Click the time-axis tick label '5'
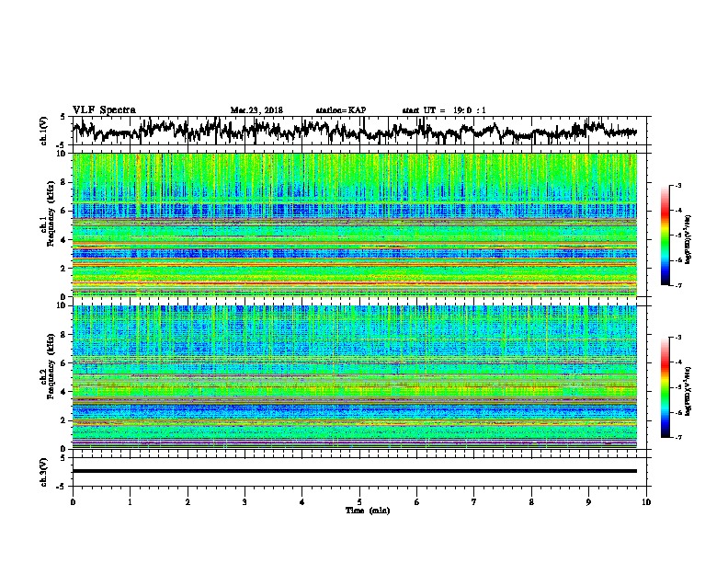Screen dimensions: 728x563 (x=359, y=502)
